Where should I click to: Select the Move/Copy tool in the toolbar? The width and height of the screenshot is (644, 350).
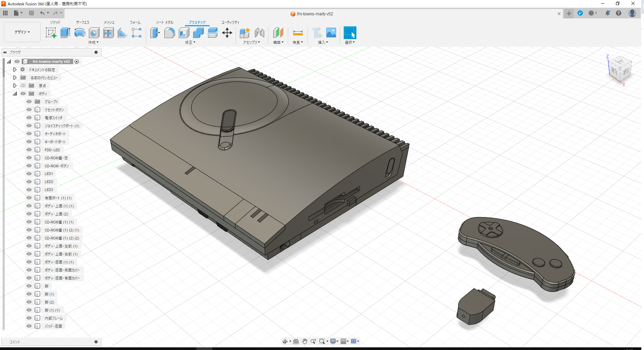point(227,32)
